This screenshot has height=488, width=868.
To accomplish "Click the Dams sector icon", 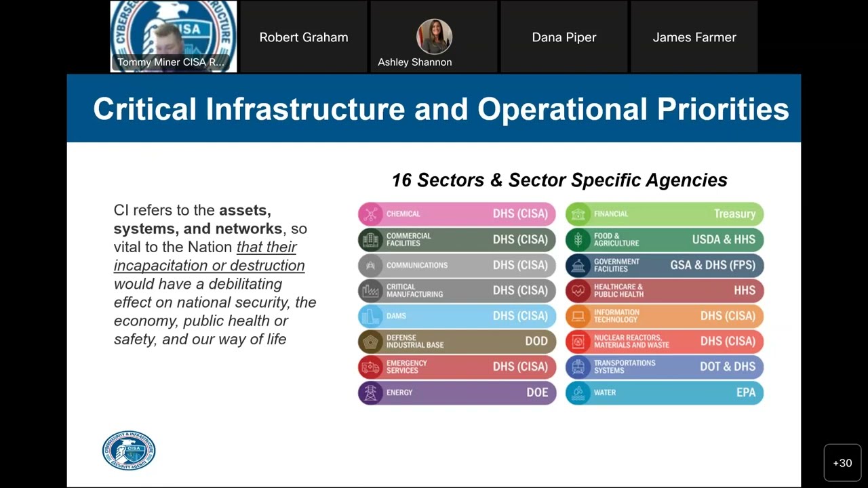I will (x=371, y=316).
